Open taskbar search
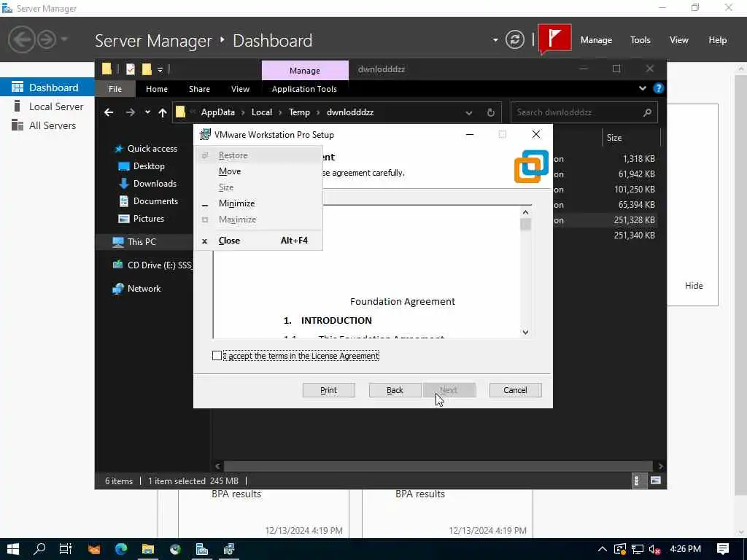This screenshot has width=747, height=560. pos(39,549)
